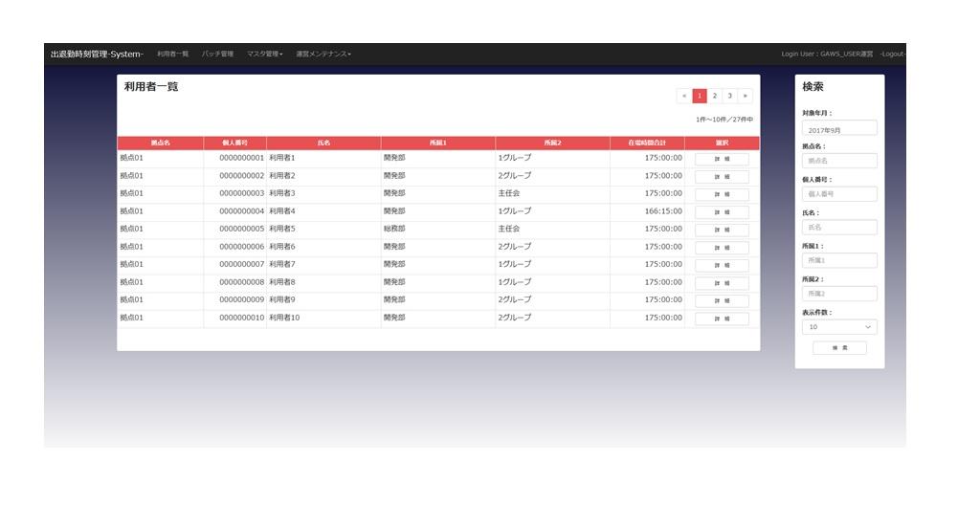The width and height of the screenshot is (980, 506).
Task: Open the マスタ管理 dropdown menu
Action: (264, 54)
